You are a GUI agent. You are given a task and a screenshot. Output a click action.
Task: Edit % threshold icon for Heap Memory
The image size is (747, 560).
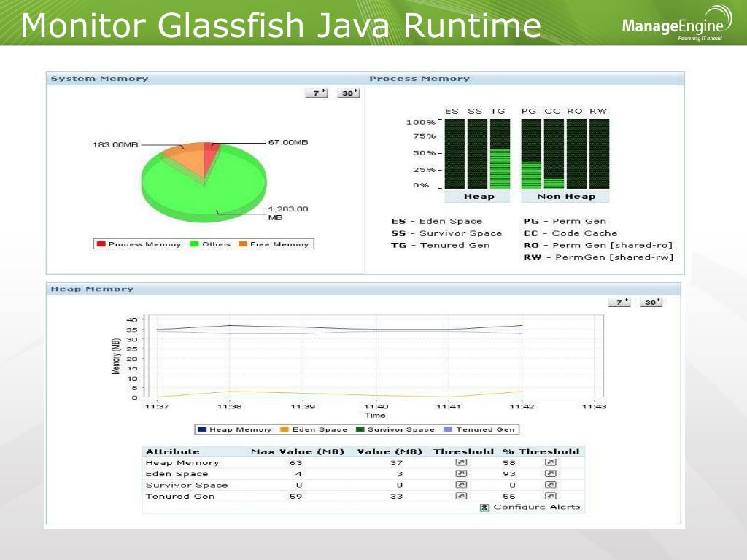pyautogui.click(x=550, y=462)
